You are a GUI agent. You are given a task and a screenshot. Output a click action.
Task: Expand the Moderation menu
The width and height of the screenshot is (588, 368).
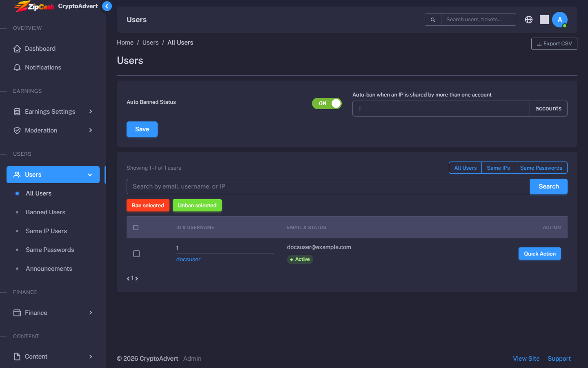53,130
